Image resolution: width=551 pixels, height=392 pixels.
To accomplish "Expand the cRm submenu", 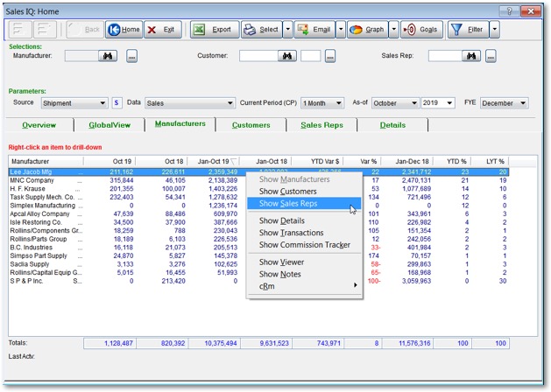I will (304, 286).
